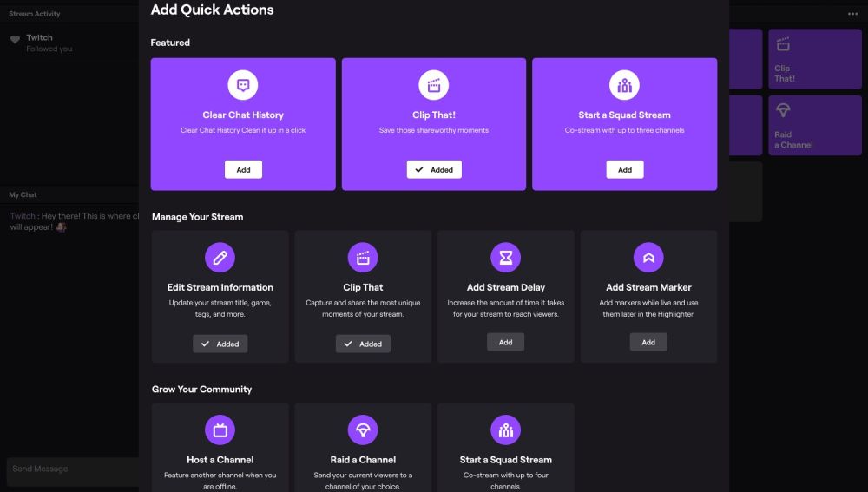Click 'Save those shareworthy moments' description
868x492 pixels.
(433, 131)
